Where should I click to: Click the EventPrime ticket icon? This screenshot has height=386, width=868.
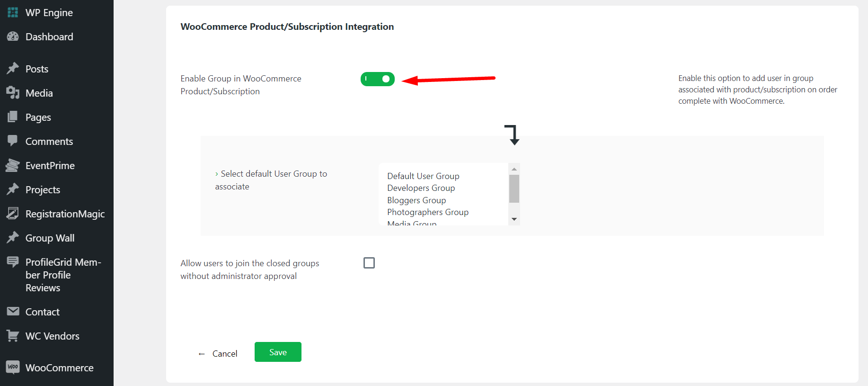13,165
